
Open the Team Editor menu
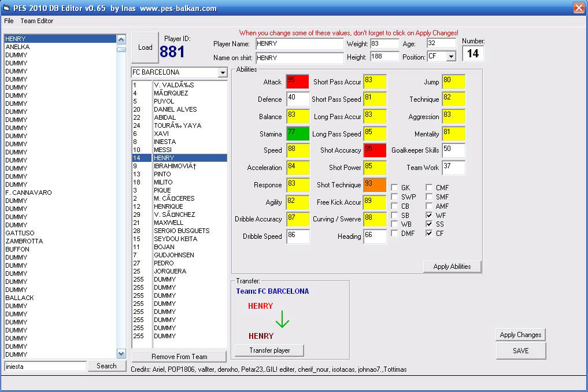click(x=37, y=21)
